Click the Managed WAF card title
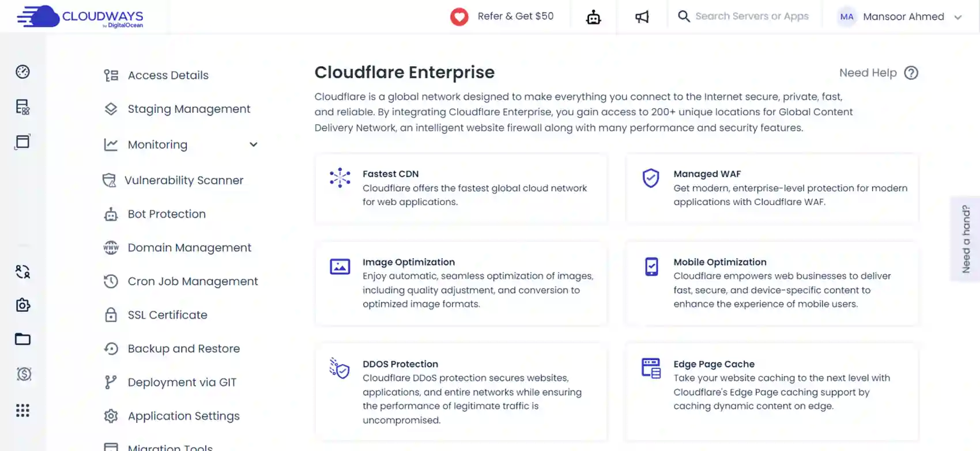 707,174
